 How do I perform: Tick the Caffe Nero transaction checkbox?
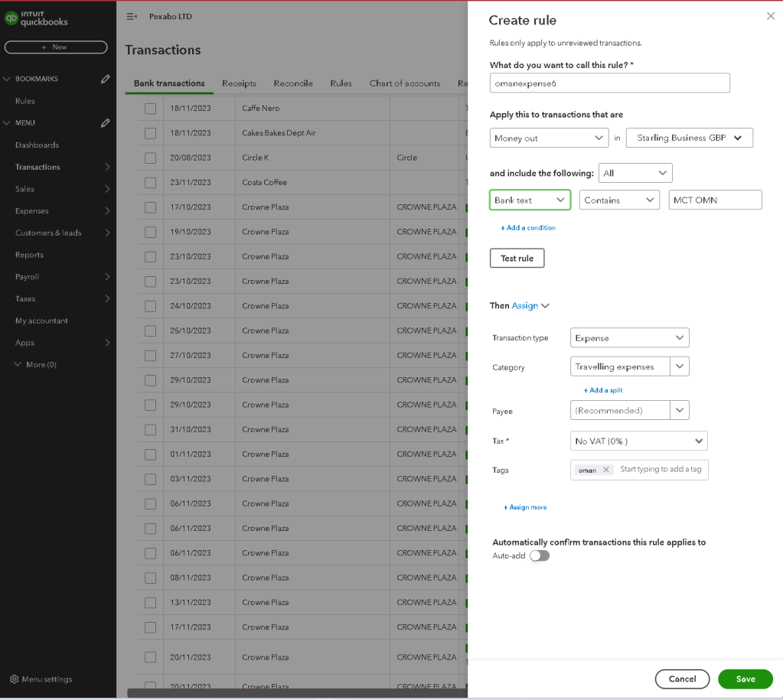coord(150,109)
